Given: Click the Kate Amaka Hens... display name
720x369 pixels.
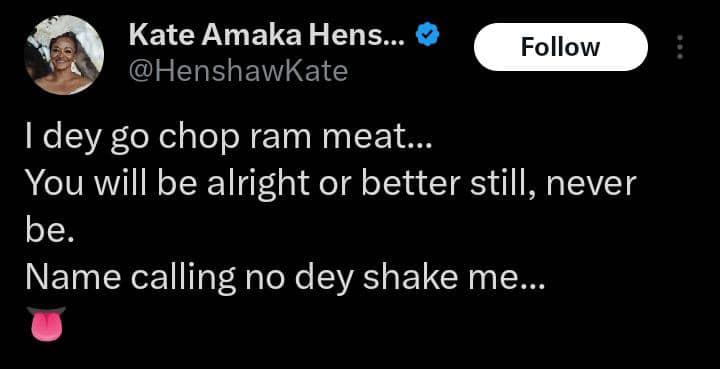Looking at the screenshot, I should coord(267,35).
